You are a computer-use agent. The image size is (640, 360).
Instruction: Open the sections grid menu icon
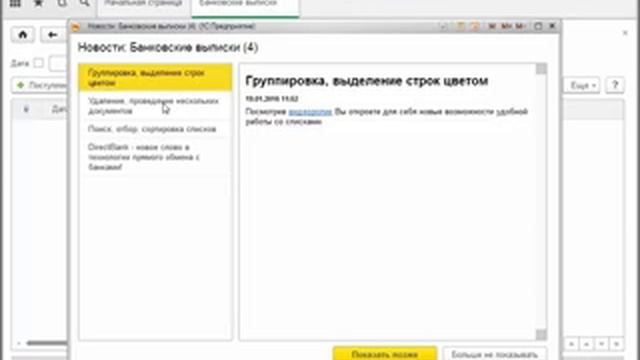[x=15, y=3]
